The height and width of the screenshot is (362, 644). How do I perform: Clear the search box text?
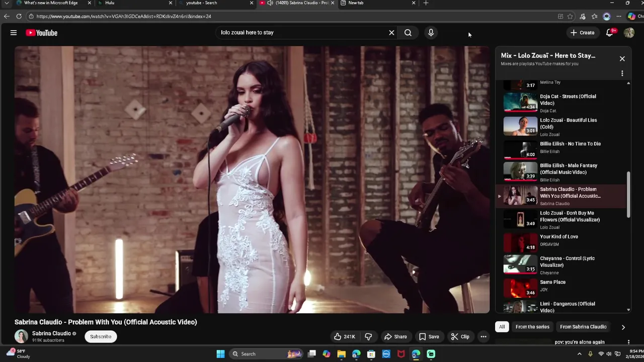pos(391,33)
